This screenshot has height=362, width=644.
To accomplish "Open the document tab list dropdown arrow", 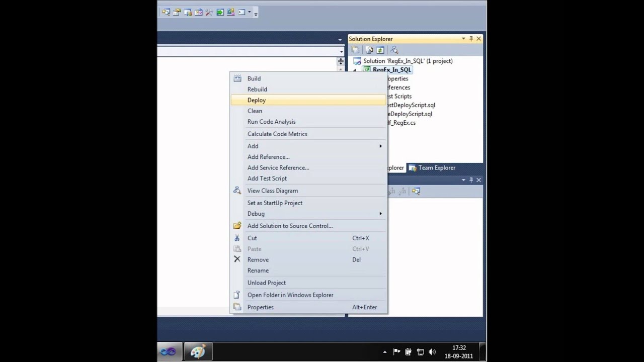I will pyautogui.click(x=341, y=40).
